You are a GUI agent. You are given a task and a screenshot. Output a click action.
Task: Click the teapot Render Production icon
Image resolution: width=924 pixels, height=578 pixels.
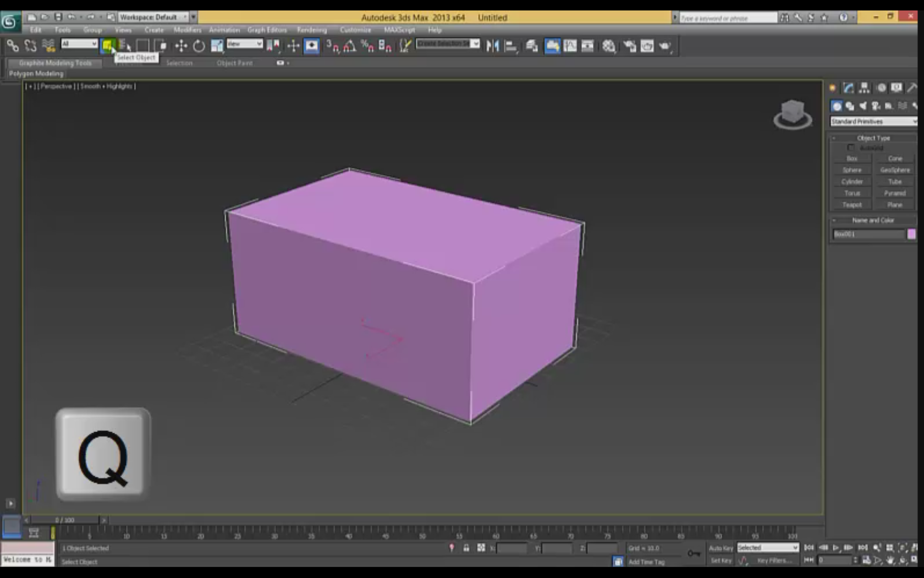665,46
